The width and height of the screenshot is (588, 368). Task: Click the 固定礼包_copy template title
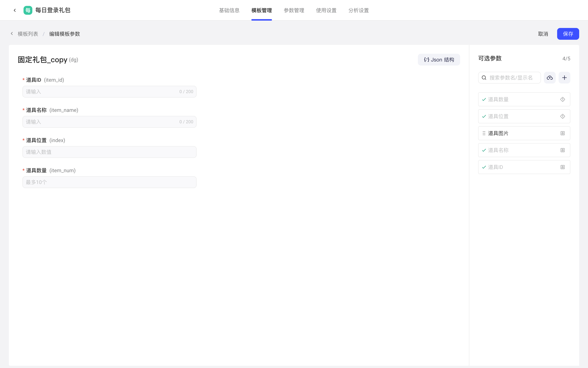click(x=42, y=60)
